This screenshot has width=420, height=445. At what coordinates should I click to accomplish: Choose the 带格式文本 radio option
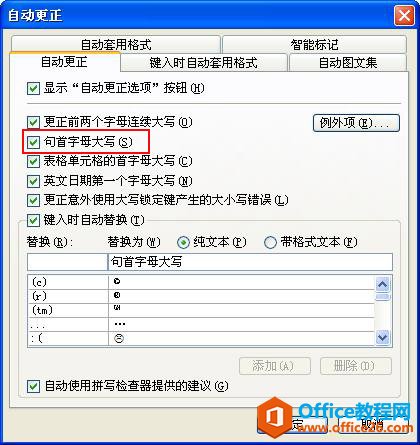[270, 242]
